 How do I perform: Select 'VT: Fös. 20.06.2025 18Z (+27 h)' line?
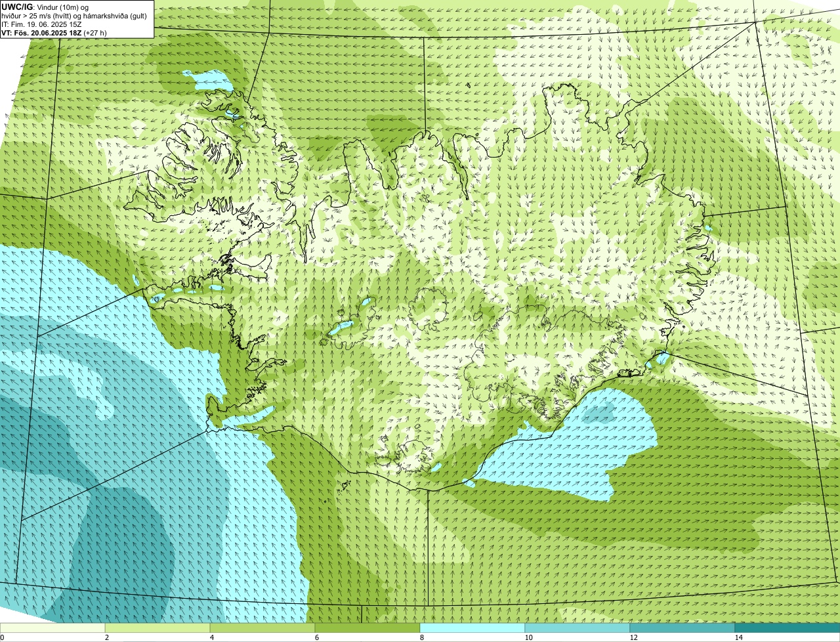pyautogui.click(x=54, y=32)
